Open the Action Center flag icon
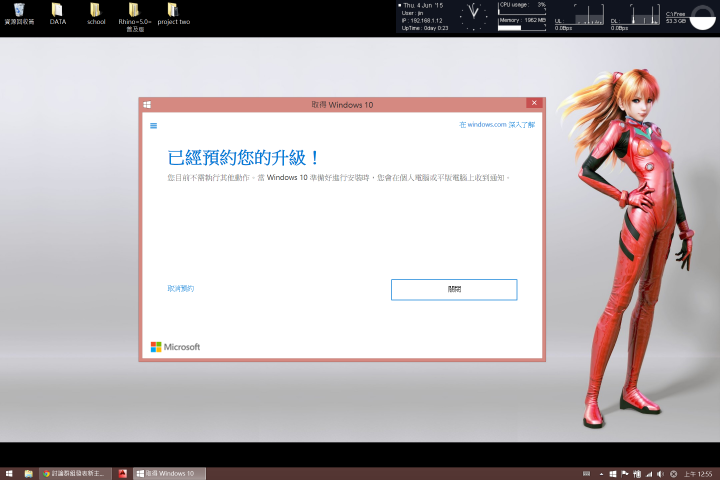Screen dimensions: 720x480 point(625,474)
